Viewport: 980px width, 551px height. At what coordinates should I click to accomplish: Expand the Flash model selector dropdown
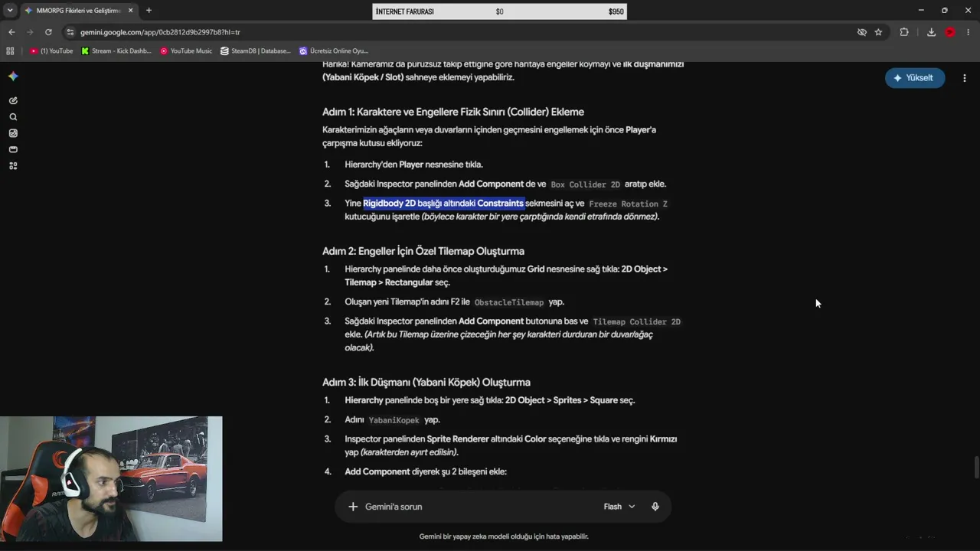[619, 507]
